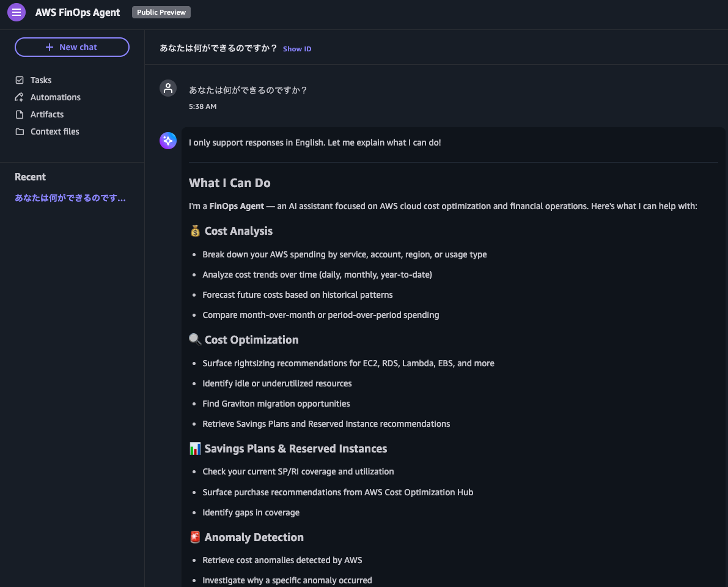This screenshot has width=728, height=587.
Task: Click the user's Japanese message text
Action: coord(248,90)
